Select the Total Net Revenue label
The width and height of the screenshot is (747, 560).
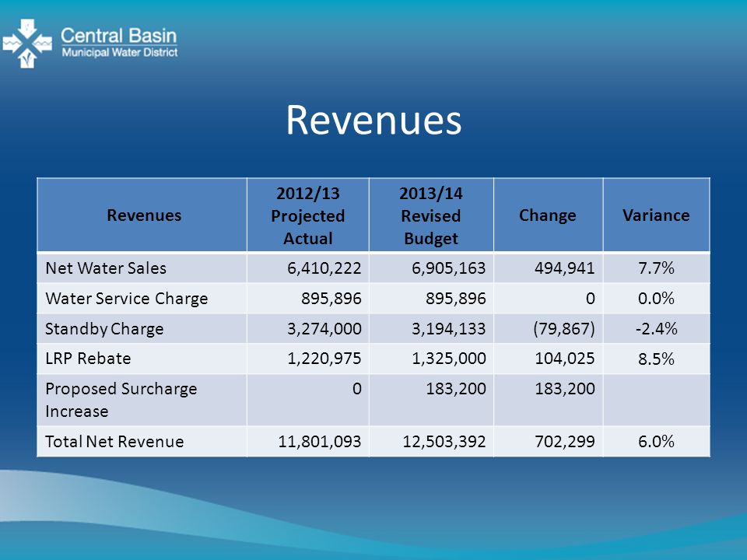click(x=114, y=442)
